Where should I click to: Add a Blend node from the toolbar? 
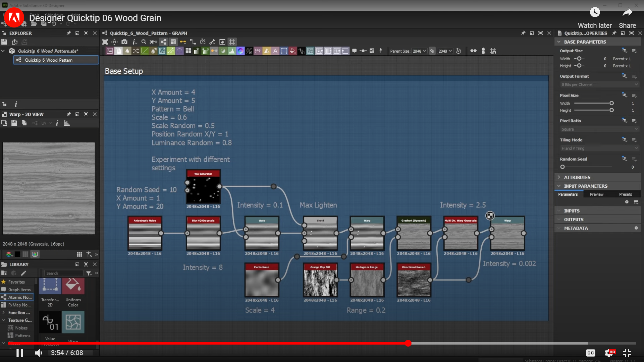(x=118, y=51)
